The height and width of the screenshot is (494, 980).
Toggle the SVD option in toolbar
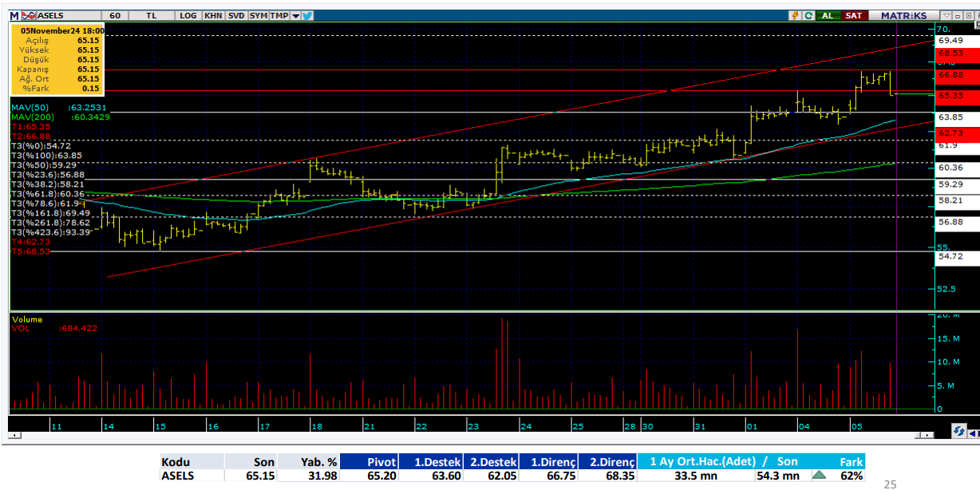pyautogui.click(x=236, y=15)
